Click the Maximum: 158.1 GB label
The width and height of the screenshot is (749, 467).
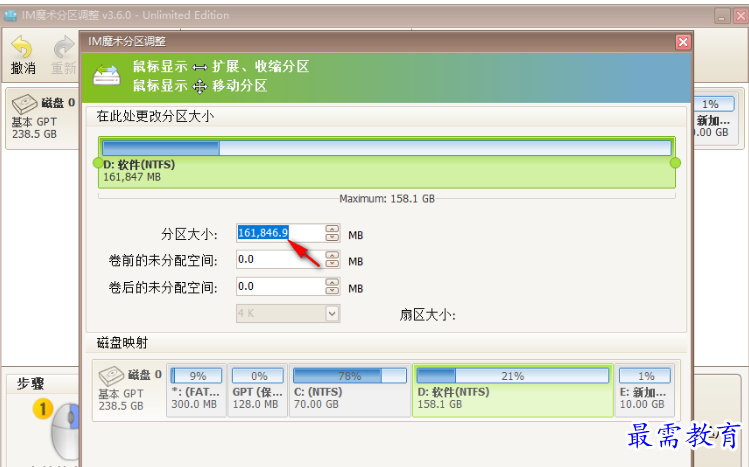(x=387, y=199)
